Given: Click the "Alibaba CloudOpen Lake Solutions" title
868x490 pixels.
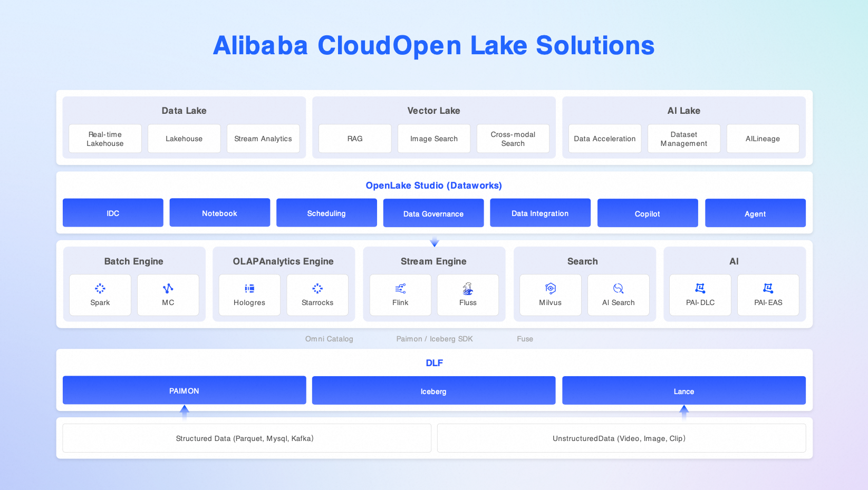Looking at the screenshot, I should [433, 45].
